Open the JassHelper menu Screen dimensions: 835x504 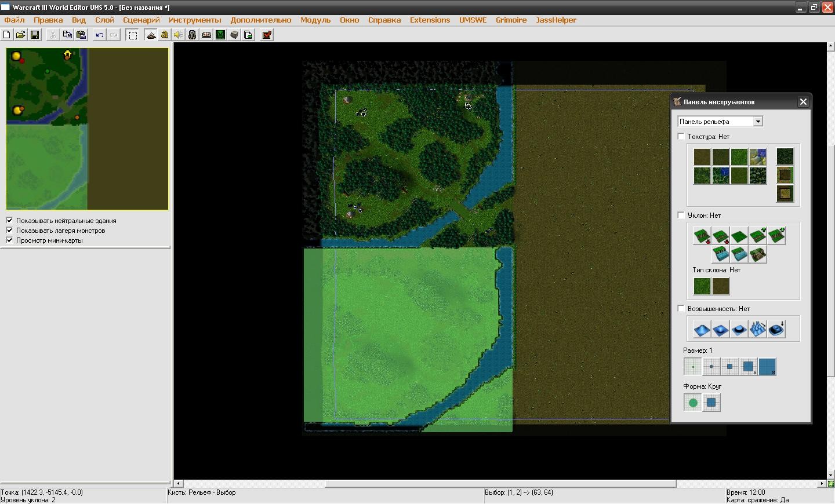tap(556, 20)
